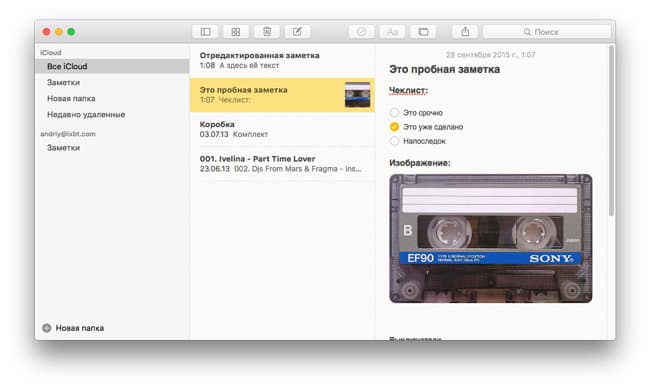
Task: Open 'Заметки' folder under iCloud
Action: coord(112,83)
